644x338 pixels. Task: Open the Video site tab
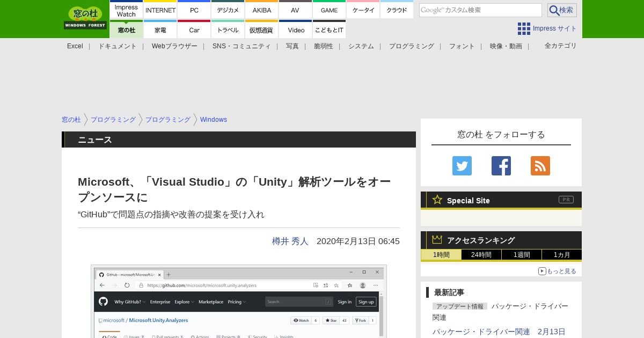(x=295, y=30)
